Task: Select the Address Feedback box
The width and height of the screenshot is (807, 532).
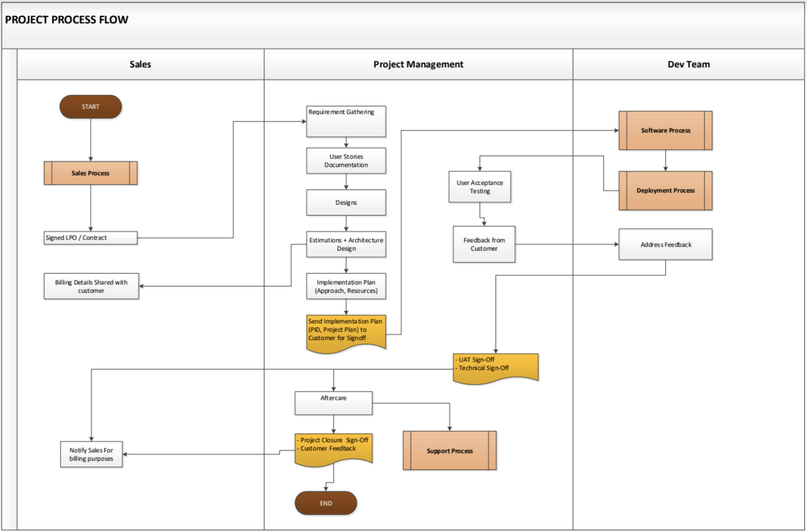Action: (665, 245)
